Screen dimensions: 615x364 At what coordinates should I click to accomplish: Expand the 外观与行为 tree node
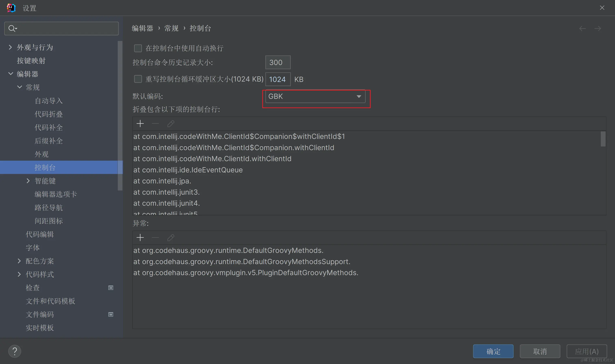pyautogui.click(x=10, y=47)
